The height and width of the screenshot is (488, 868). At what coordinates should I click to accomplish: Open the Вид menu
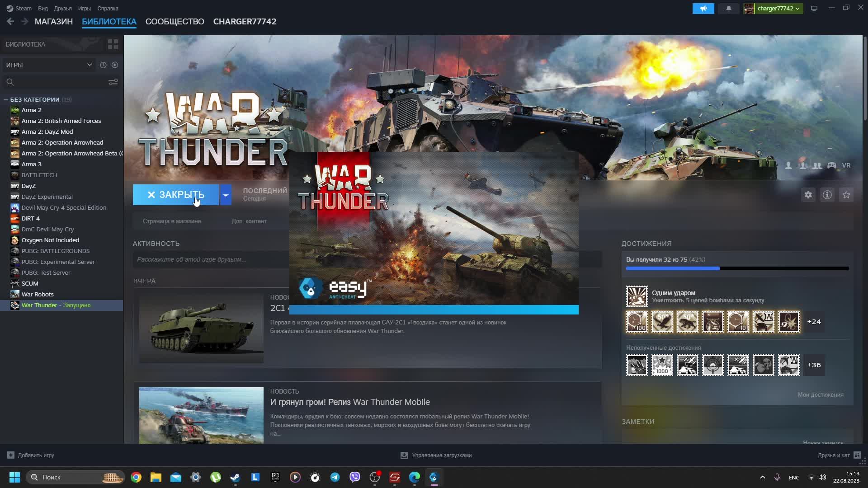[42, 9]
